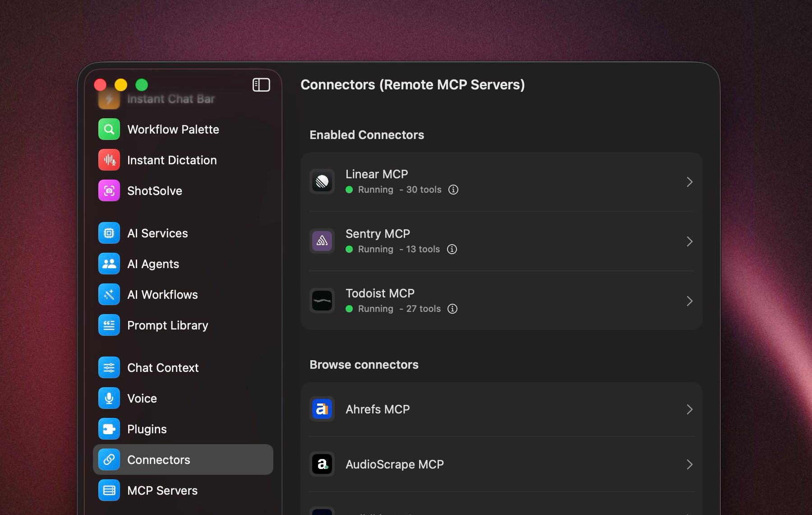Go to the MCP Servers section
Viewport: 812px width, 515px height.
[162, 491]
